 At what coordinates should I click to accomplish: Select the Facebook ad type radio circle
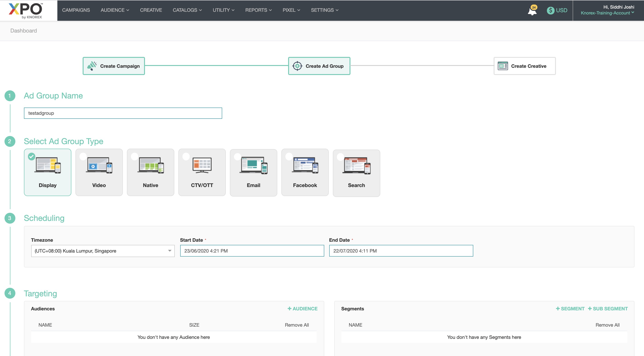(289, 156)
